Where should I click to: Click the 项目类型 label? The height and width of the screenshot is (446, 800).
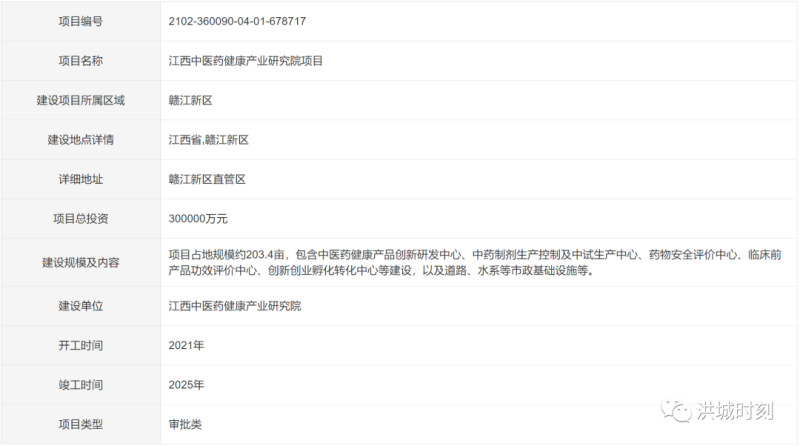(x=81, y=425)
